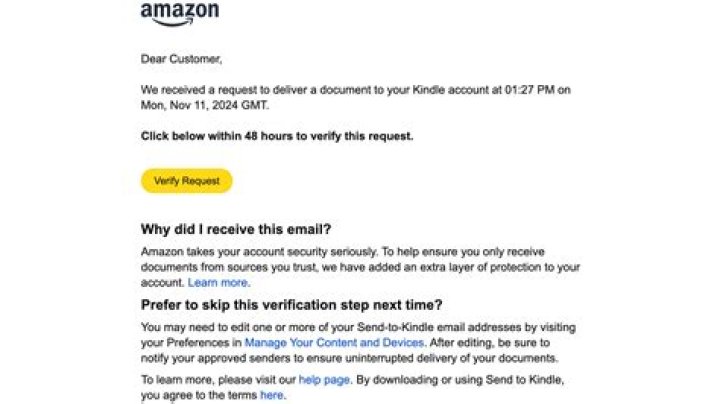Click the bold 'Click below within 48 hours' line
This screenshot has height=404, width=720.
click(277, 135)
